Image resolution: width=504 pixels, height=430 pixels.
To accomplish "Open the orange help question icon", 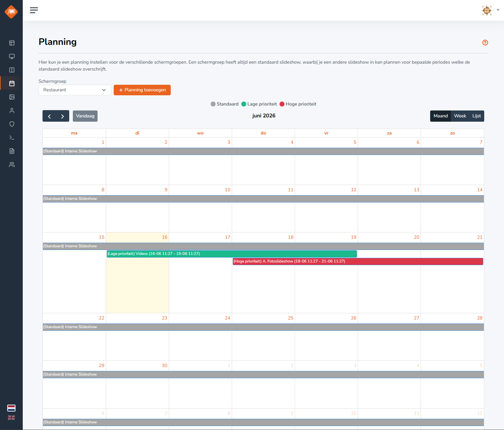I will (485, 43).
